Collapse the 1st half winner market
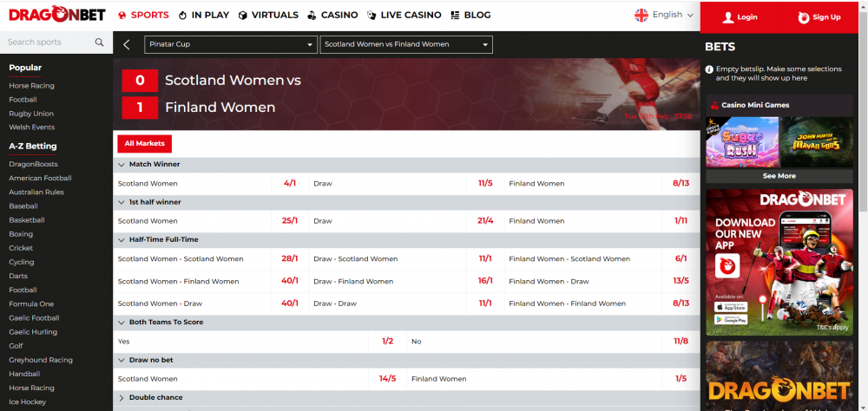868x411 pixels. (406, 202)
